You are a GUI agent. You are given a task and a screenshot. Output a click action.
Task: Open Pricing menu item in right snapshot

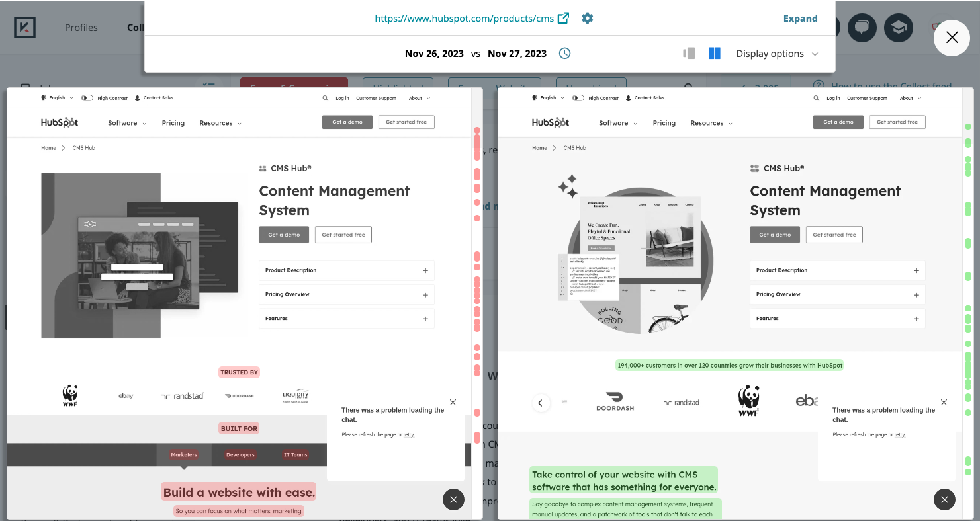(664, 123)
